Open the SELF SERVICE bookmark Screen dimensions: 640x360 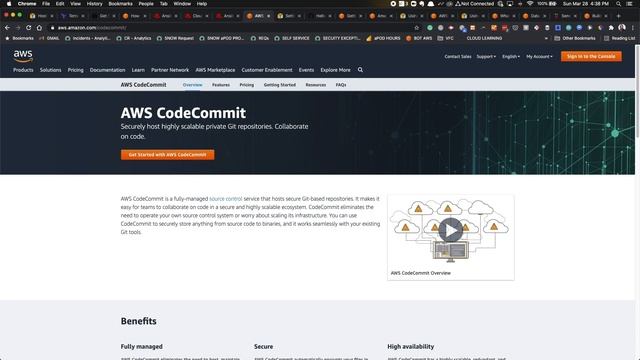pos(292,38)
